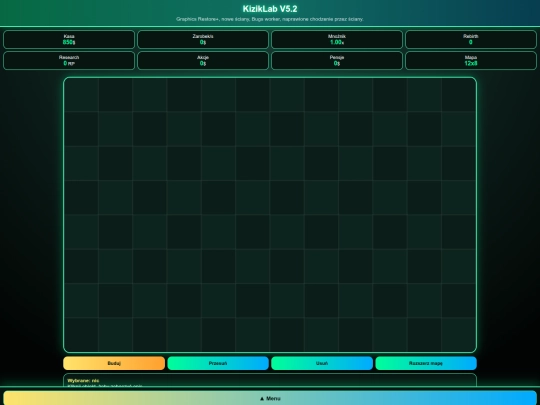Choose the Usuń delete mode button
The width and height of the screenshot is (540, 405).
click(x=322, y=363)
